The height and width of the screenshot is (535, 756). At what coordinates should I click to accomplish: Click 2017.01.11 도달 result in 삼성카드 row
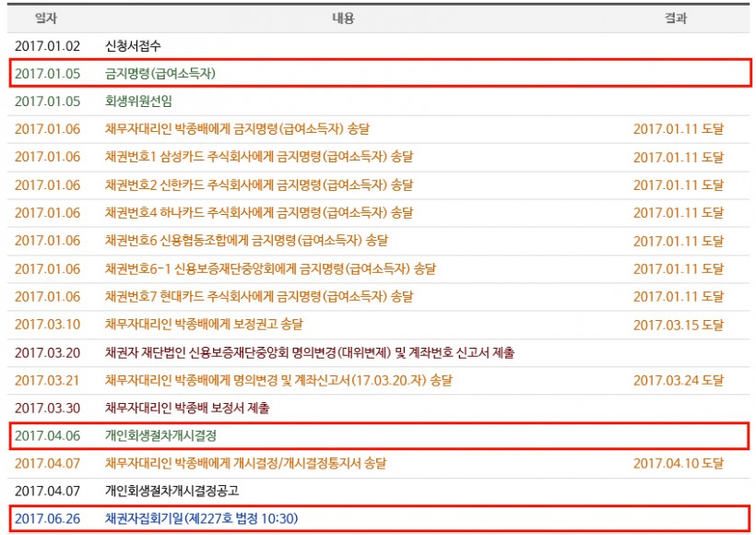(x=679, y=157)
